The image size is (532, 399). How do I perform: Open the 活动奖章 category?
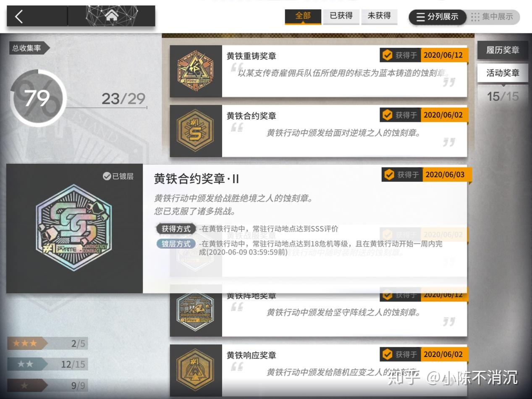503,73
